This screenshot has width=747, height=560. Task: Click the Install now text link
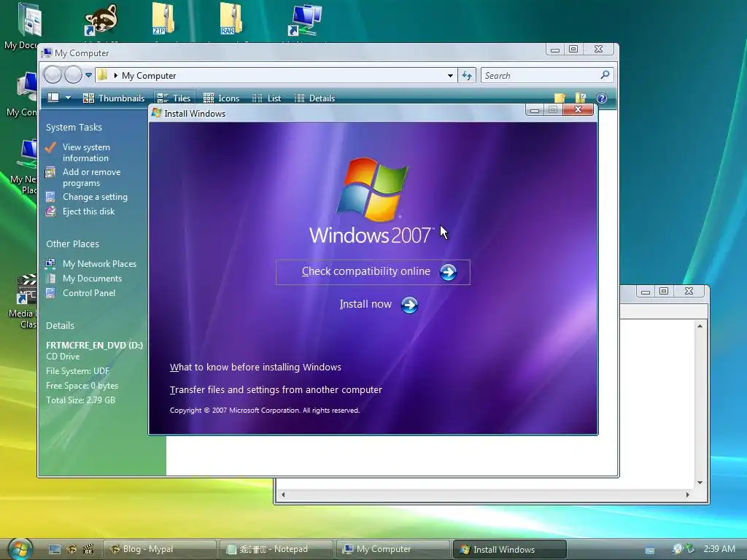point(365,304)
